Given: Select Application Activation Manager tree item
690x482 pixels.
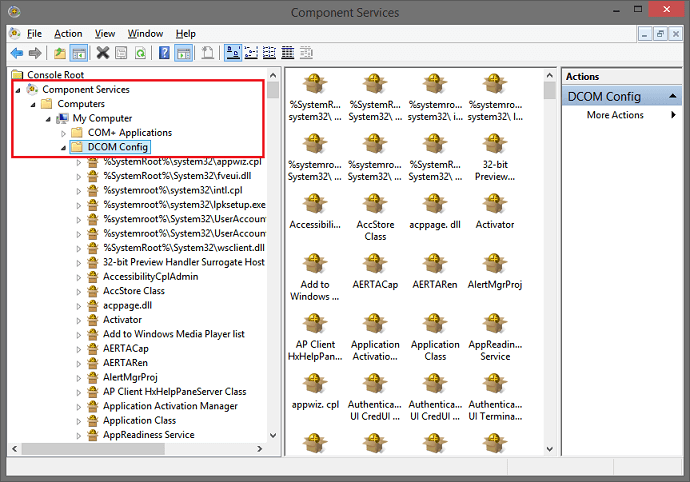Looking at the screenshot, I should point(170,406).
